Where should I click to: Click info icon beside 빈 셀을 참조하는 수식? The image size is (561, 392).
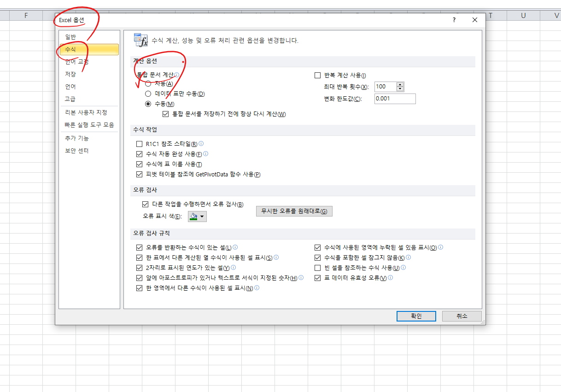pos(403,268)
